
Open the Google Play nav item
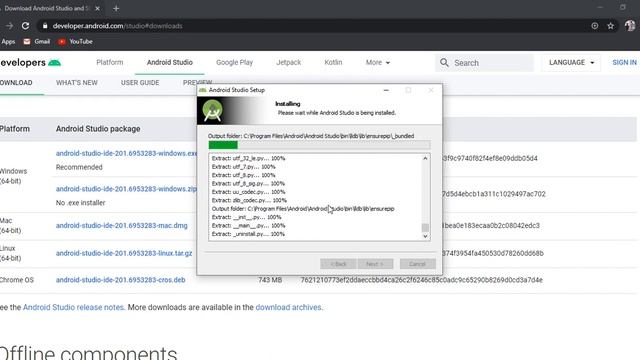click(234, 62)
